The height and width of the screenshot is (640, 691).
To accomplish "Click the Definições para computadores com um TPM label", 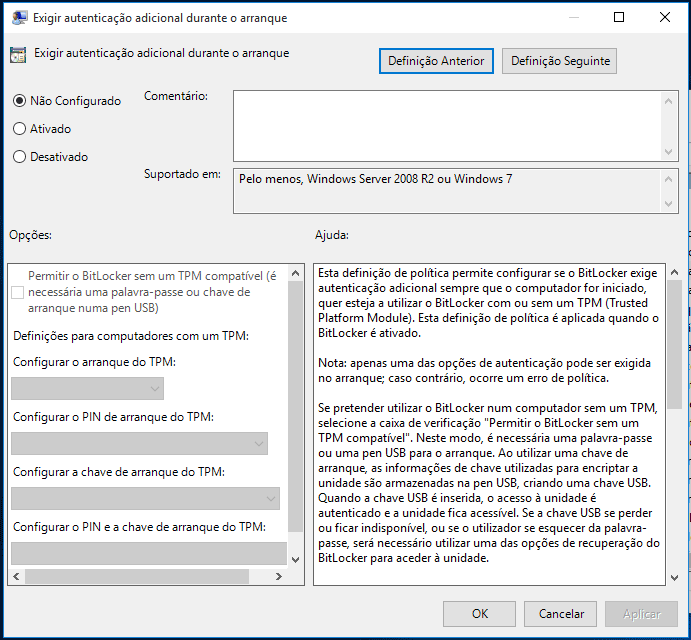I will pos(131,336).
